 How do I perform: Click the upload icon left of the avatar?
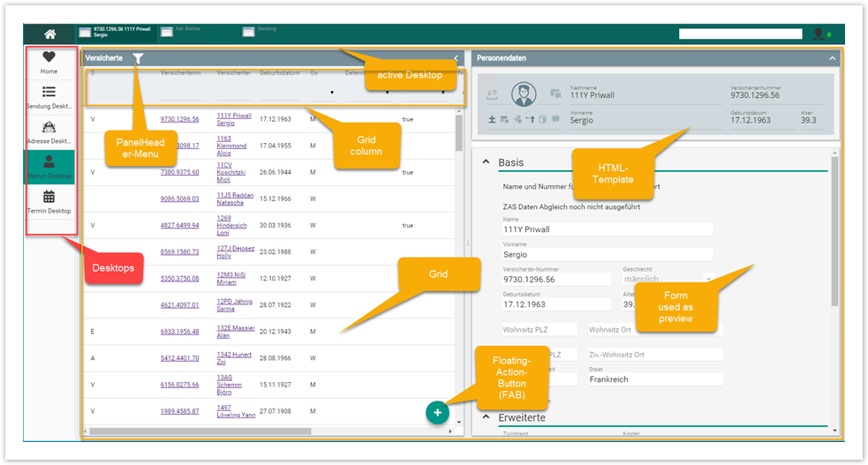click(493, 94)
